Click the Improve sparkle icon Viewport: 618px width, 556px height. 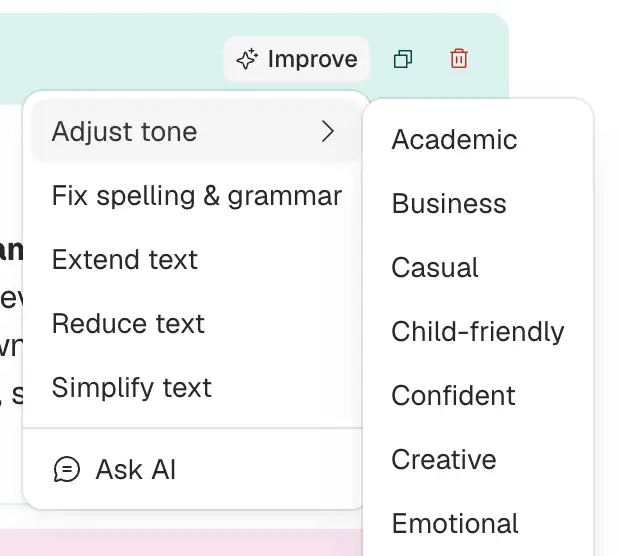click(247, 59)
